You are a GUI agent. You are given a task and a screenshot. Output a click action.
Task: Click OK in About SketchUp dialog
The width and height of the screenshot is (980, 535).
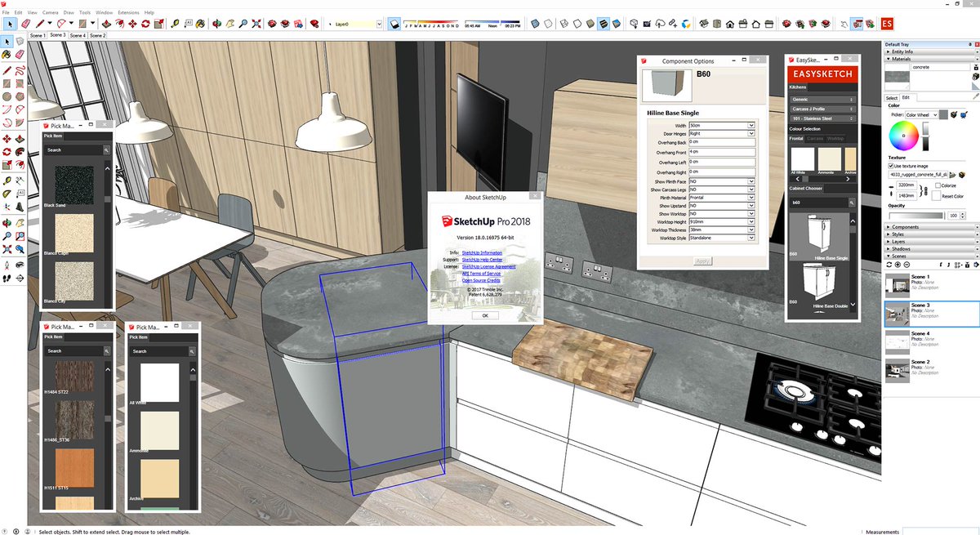tap(484, 314)
